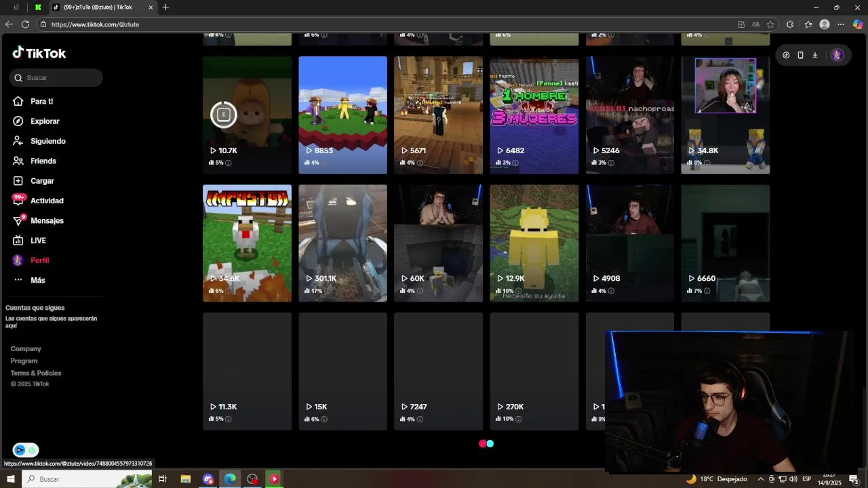868x488 pixels.
Task: Click the taskbar Buscar search box
Action: click(x=87, y=479)
